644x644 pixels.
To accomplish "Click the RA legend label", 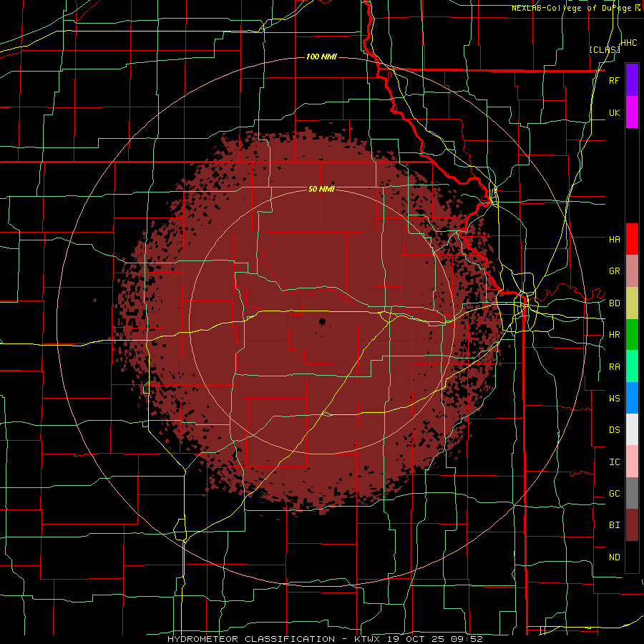I will click(x=614, y=367).
